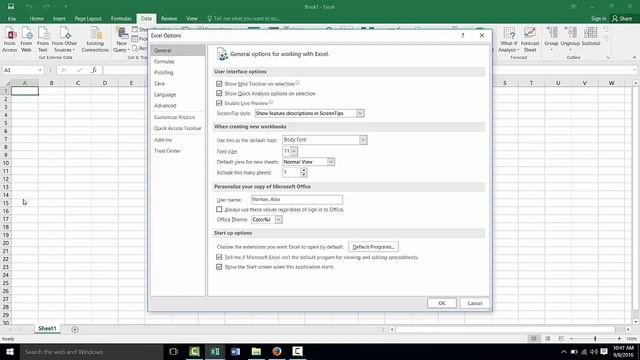Image resolution: width=640 pixels, height=360 pixels.
Task: Click the User name field
Action: pos(297,200)
